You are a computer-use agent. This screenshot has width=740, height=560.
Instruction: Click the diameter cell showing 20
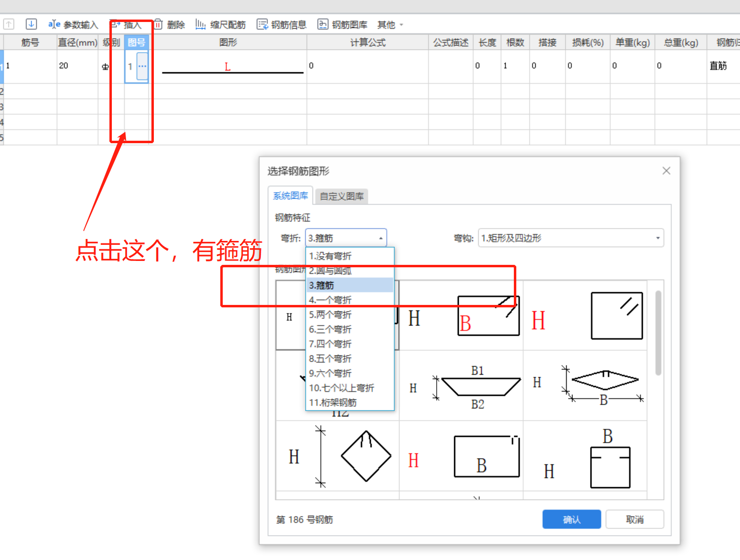78,66
